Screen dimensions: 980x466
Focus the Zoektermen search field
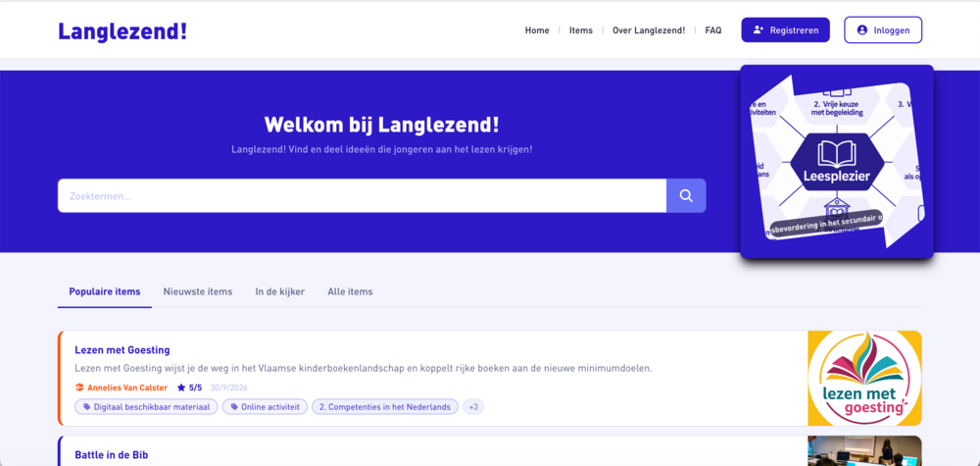362,196
